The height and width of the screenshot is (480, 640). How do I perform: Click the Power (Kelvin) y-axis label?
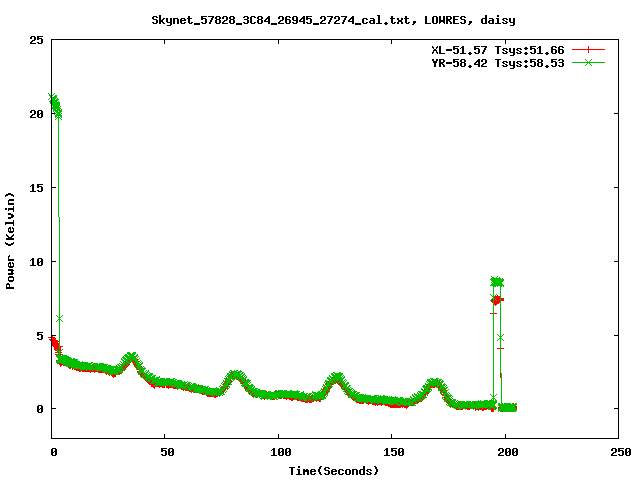click(10, 240)
